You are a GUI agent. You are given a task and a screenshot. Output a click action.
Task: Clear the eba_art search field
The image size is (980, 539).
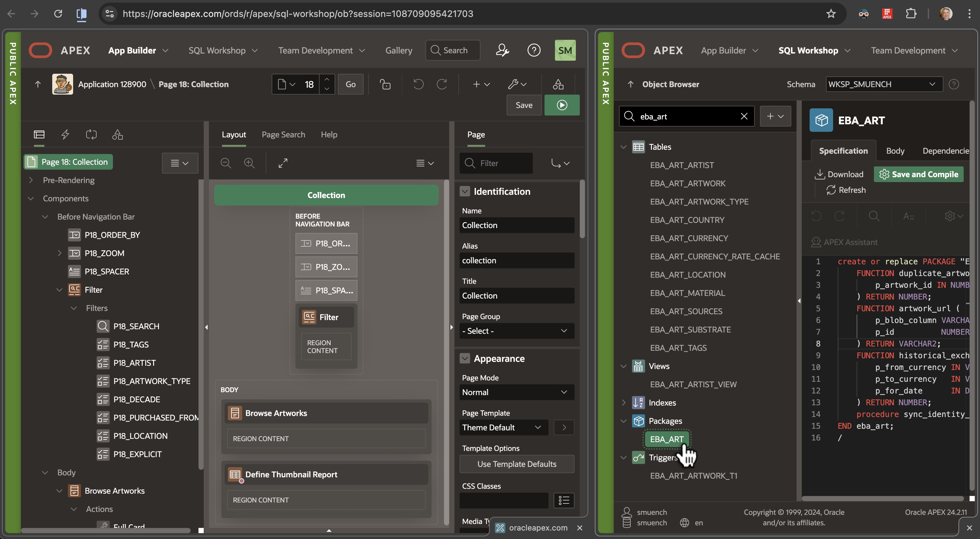pyautogui.click(x=744, y=116)
